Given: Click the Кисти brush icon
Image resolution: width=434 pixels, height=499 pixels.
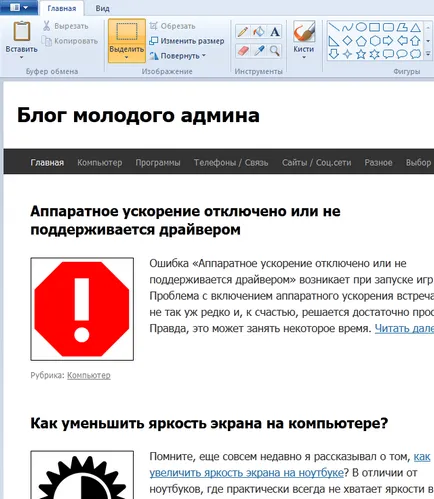Looking at the screenshot, I should 304,32.
